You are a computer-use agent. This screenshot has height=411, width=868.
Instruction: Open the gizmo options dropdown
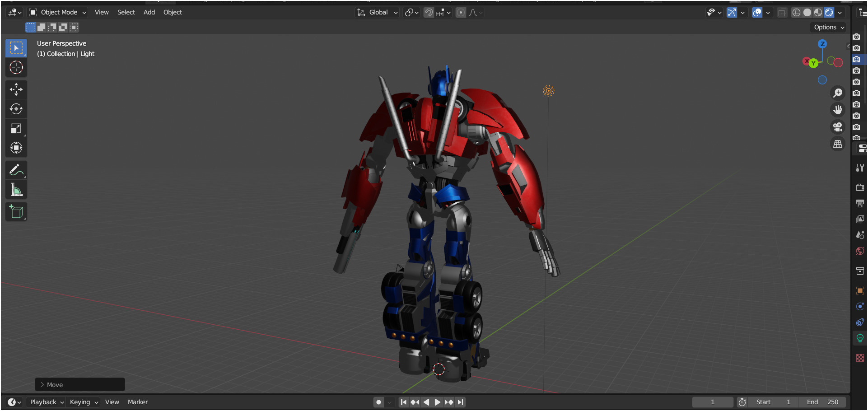point(742,13)
